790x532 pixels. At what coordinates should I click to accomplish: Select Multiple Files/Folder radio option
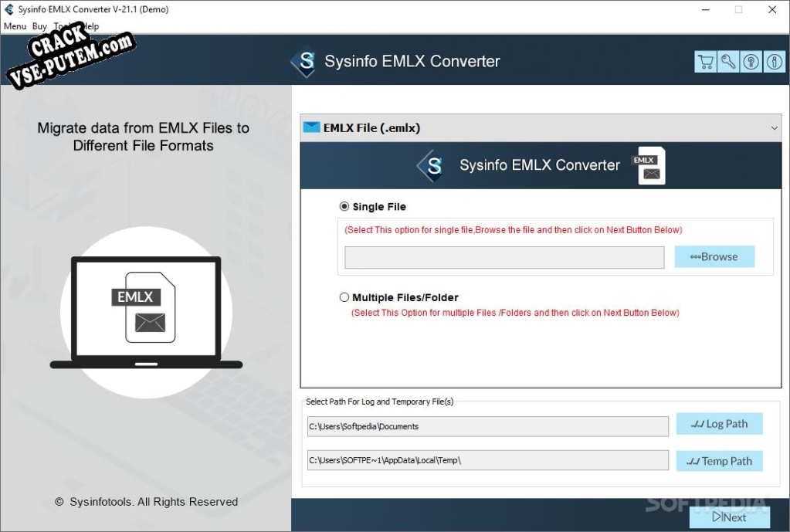344,297
